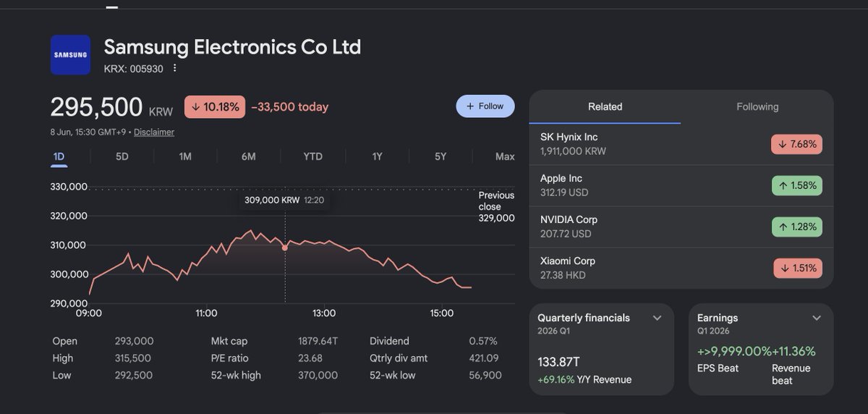868x414 pixels.
Task: Click Apple 1.58% up badge
Action: (x=796, y=185)
